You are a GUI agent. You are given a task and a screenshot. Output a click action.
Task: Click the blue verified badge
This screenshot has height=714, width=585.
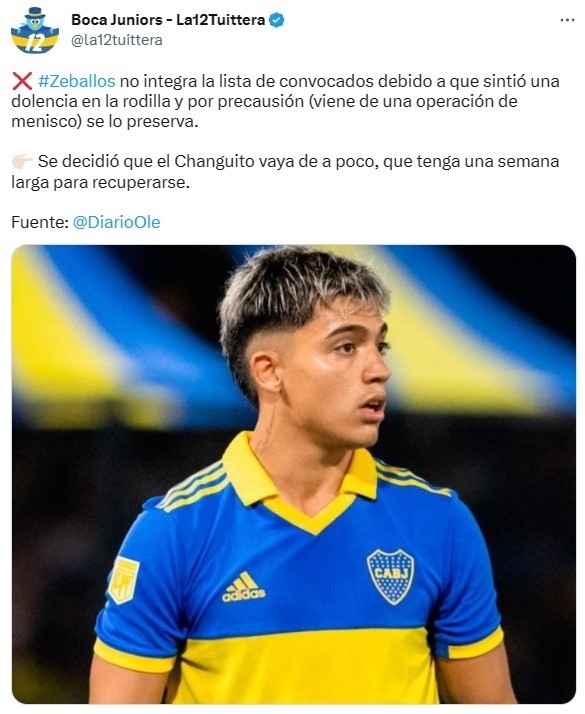point(276,20)
